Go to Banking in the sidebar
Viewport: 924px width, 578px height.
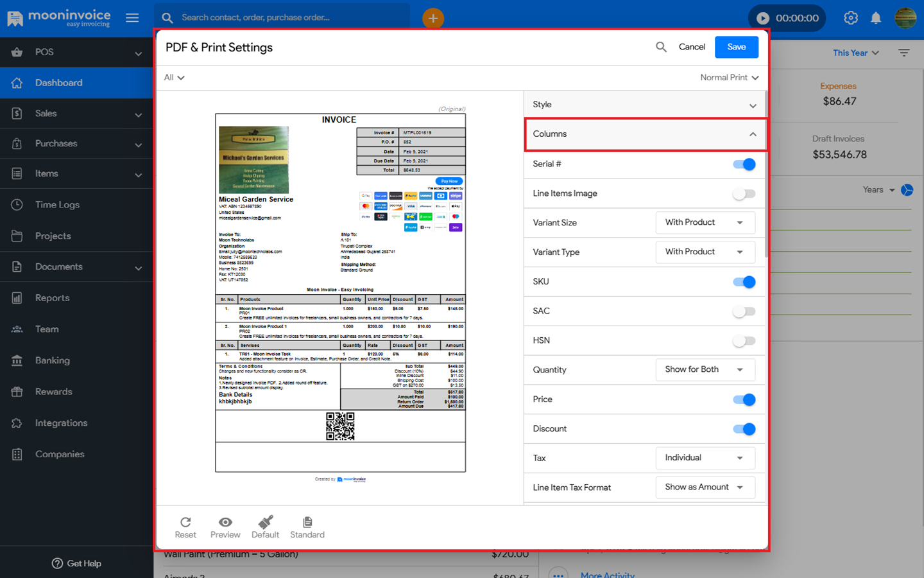(x=53, y=360)
